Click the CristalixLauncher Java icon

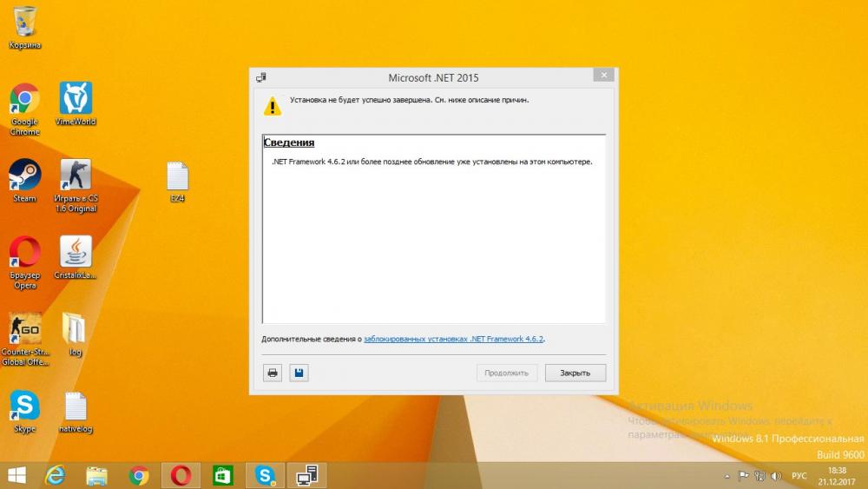pyautogui.click(x=76, y=254)
